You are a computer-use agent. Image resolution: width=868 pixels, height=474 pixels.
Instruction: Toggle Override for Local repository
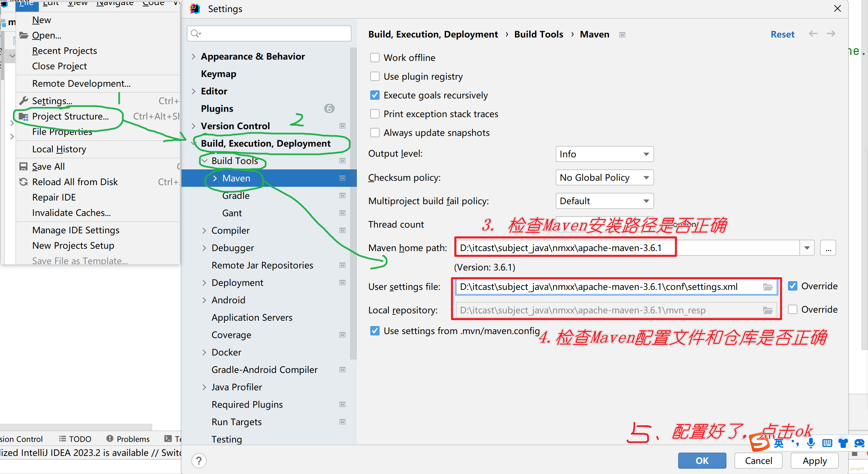pyautogui.click(x=793, y=309)
